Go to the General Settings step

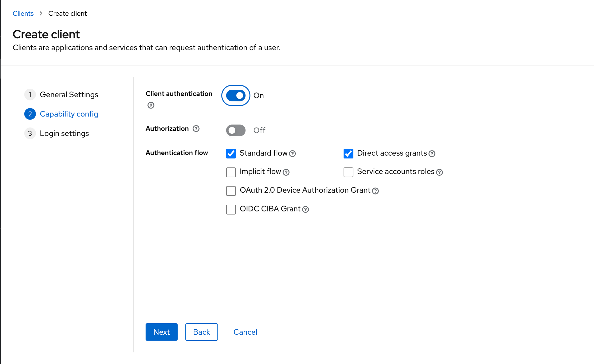[69, 95]
